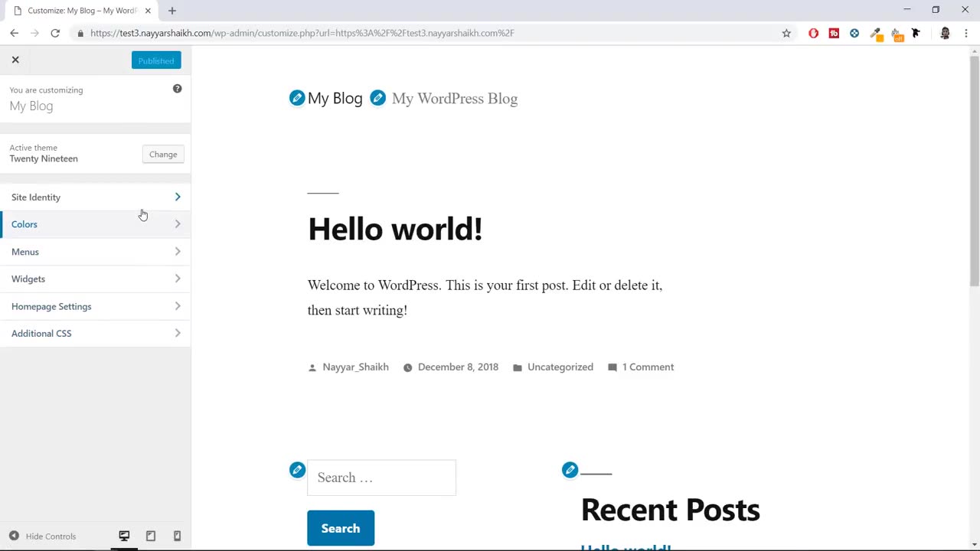Viewport: 980px width, 551px height.
Task: Open the black arrow extension icon
Action: point(916,33)
